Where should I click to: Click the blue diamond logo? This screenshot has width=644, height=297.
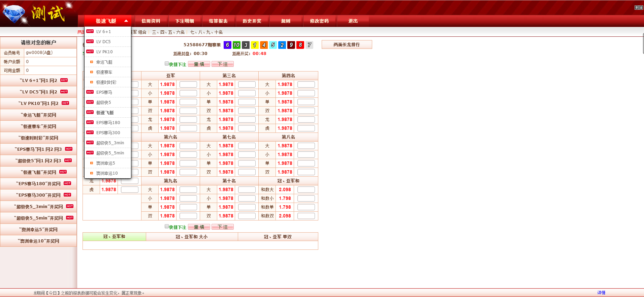click(14, 14)
